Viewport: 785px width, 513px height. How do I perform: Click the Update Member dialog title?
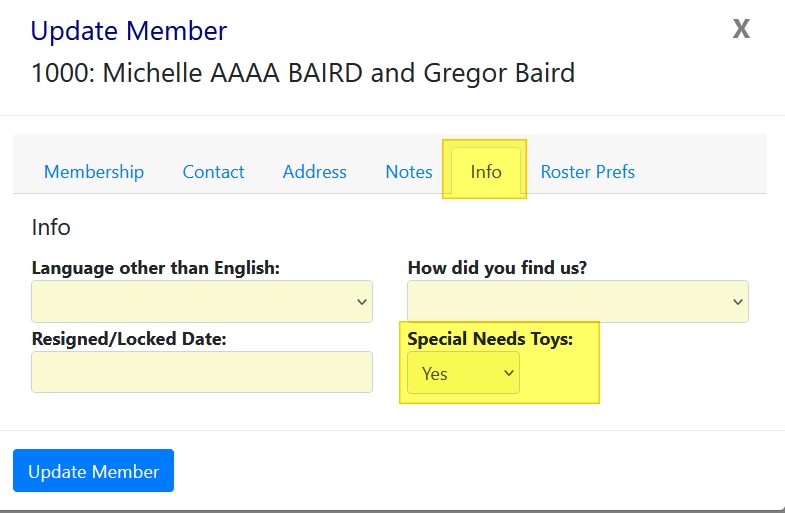[129, 31]
